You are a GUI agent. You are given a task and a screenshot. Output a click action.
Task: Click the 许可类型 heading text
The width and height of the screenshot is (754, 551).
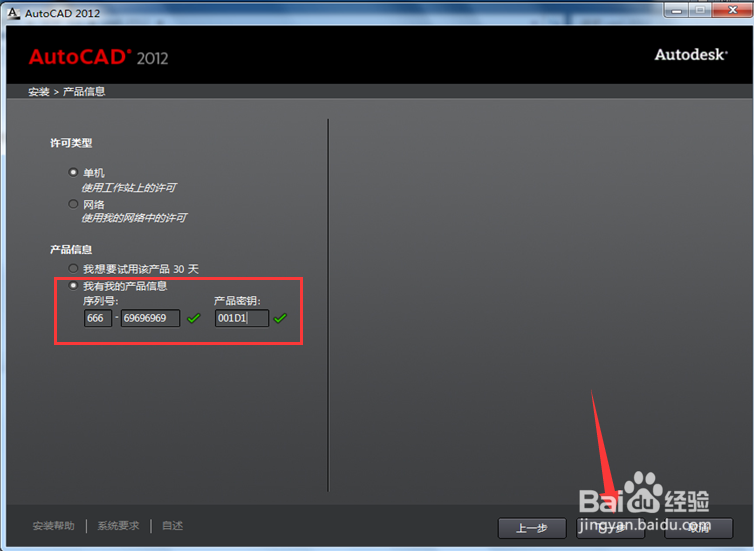[71, 143]
